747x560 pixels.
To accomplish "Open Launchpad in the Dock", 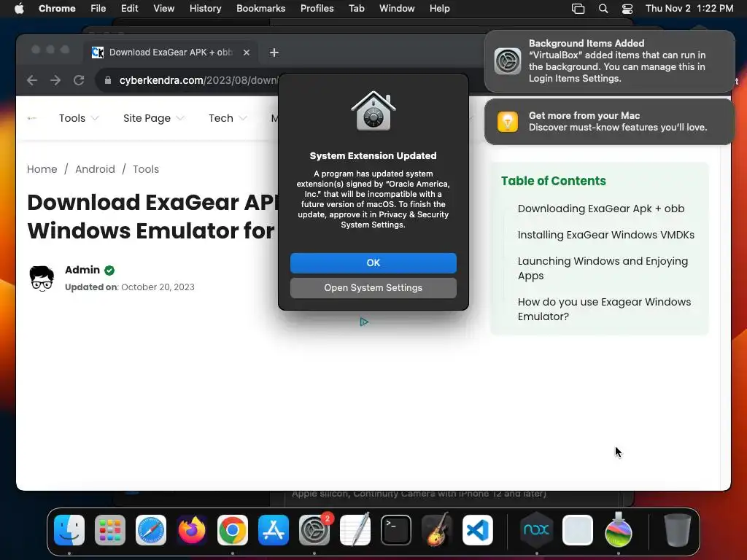I will pos(110,530).
